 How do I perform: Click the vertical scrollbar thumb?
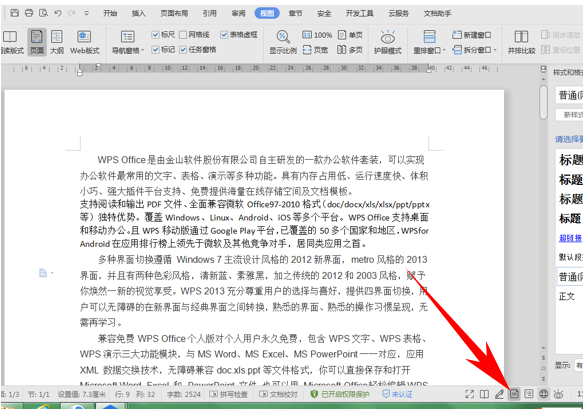pos(543,102)
